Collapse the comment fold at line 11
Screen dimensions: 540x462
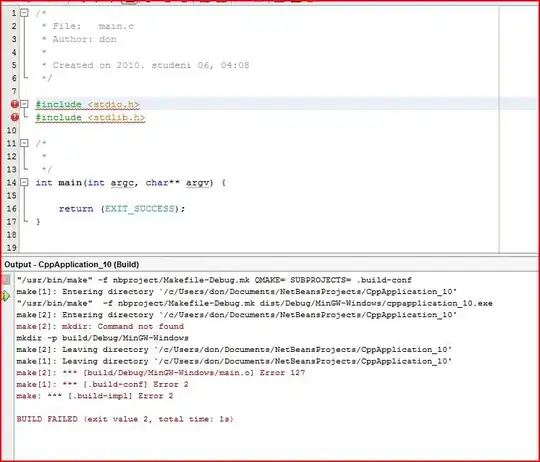click(x=24, y=143)
